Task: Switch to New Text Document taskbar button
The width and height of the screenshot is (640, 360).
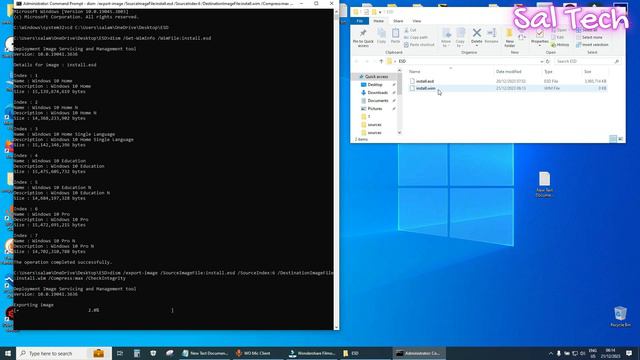Action: pyautogui.click(x=205, y=353)
